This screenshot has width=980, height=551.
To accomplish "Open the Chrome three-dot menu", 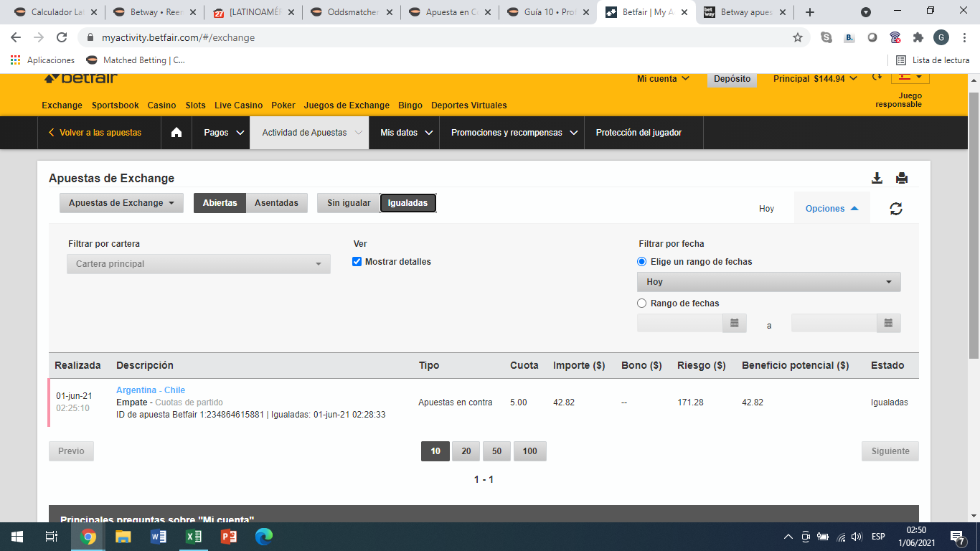I will [x=964, y=37].
